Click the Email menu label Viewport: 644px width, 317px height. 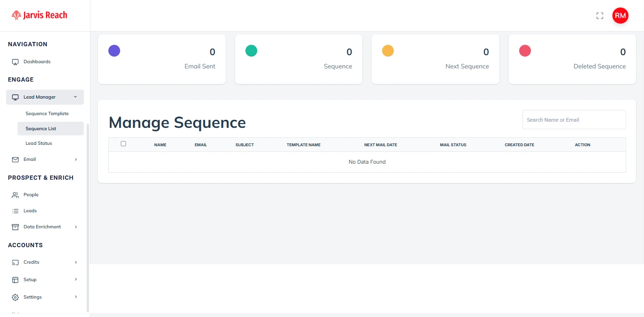pyautogui.click(x=30, y=159)
